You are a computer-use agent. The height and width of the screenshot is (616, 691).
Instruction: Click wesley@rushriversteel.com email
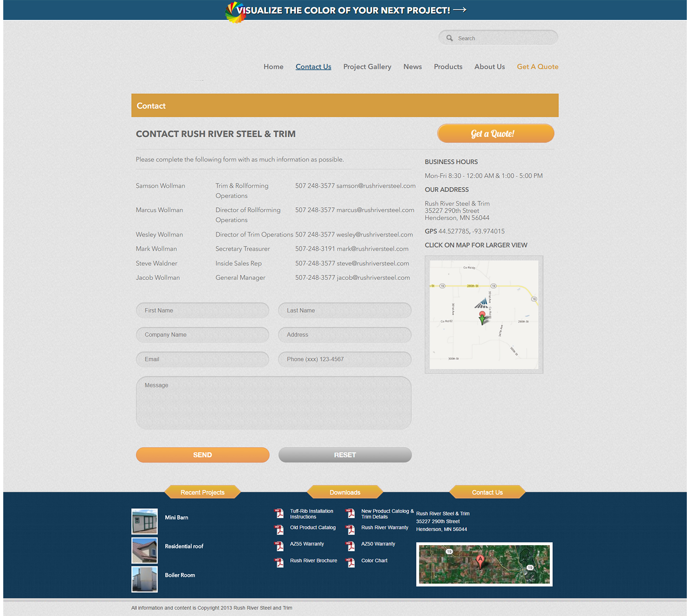(x=375, y=234)
